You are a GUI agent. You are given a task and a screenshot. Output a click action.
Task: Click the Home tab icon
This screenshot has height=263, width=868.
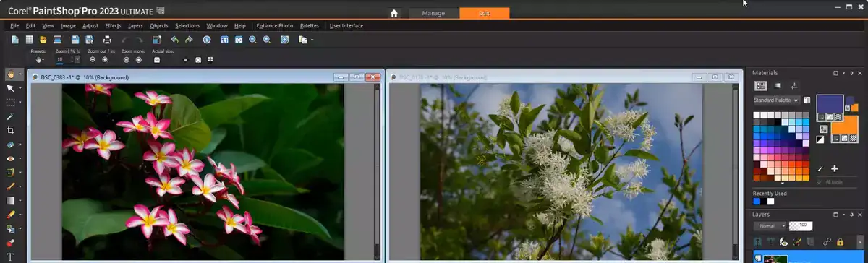pos(394,13)
